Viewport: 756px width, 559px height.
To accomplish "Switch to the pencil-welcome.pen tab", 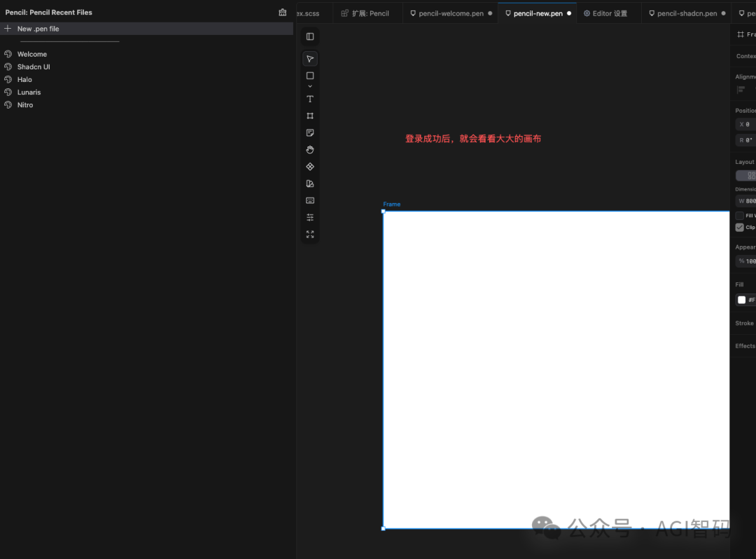I will pyautogui.click(x=451, y=13).
